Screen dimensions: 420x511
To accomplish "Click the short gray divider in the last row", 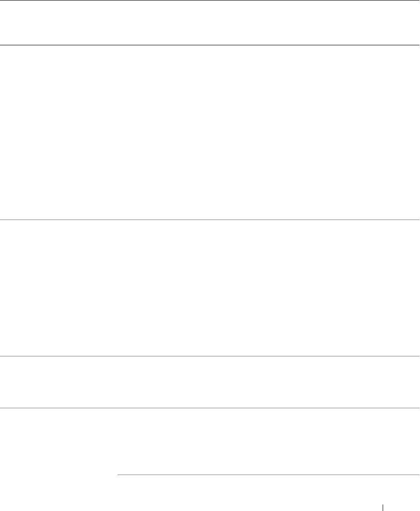I will [x=269, y=475].
